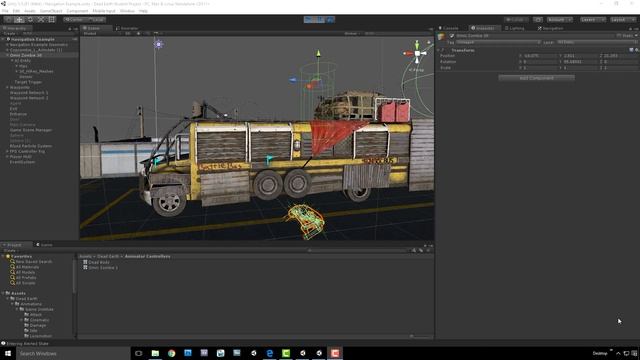Open the File menu
The image size is (640, 360).
coord(5,11)
